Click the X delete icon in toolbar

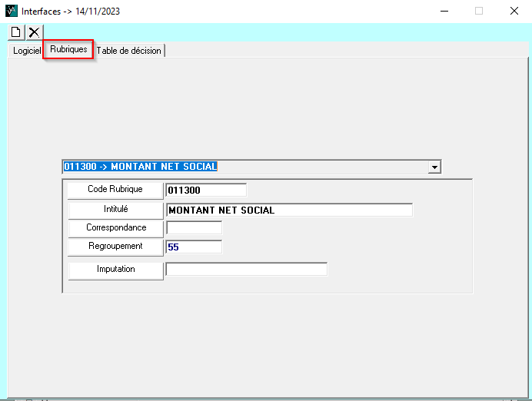[x=34, y=31]
